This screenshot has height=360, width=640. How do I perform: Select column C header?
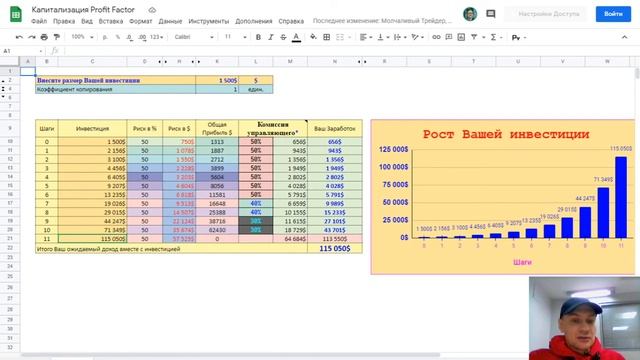tap(92, 62)
